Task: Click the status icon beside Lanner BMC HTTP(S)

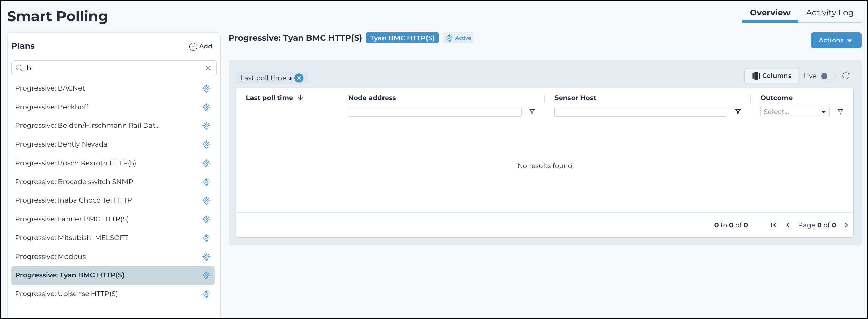Action: point(206,219)
